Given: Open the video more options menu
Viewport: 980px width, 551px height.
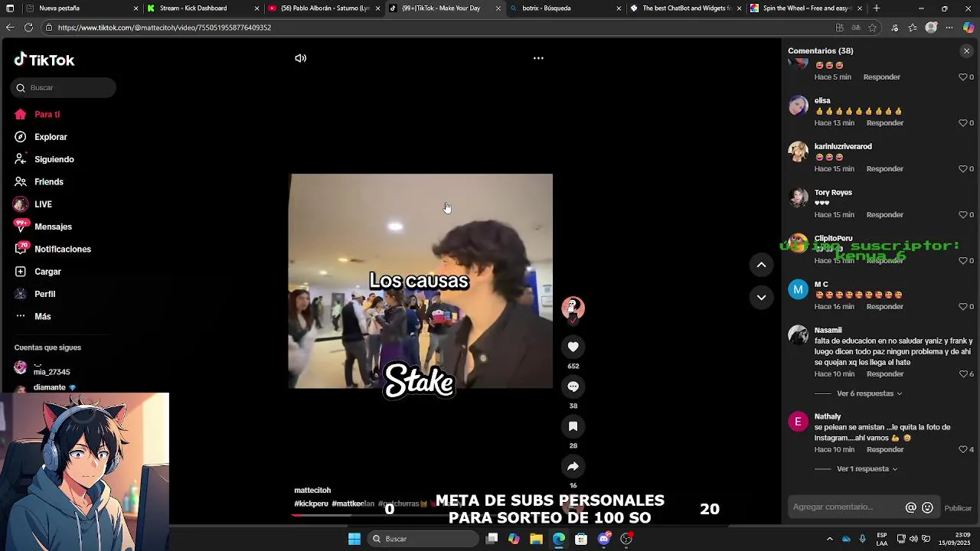Looking at the screenshot, I should 538,58.
